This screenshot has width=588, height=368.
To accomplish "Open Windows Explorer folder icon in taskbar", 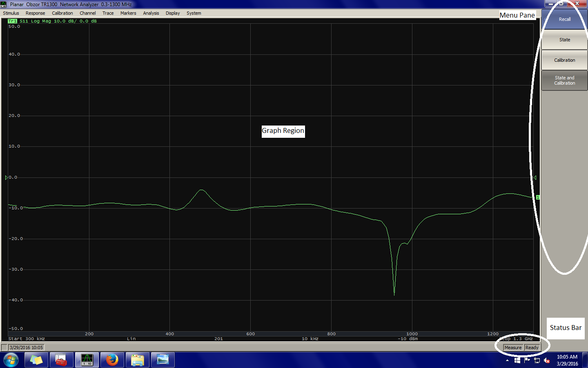I will pos(138,360).
